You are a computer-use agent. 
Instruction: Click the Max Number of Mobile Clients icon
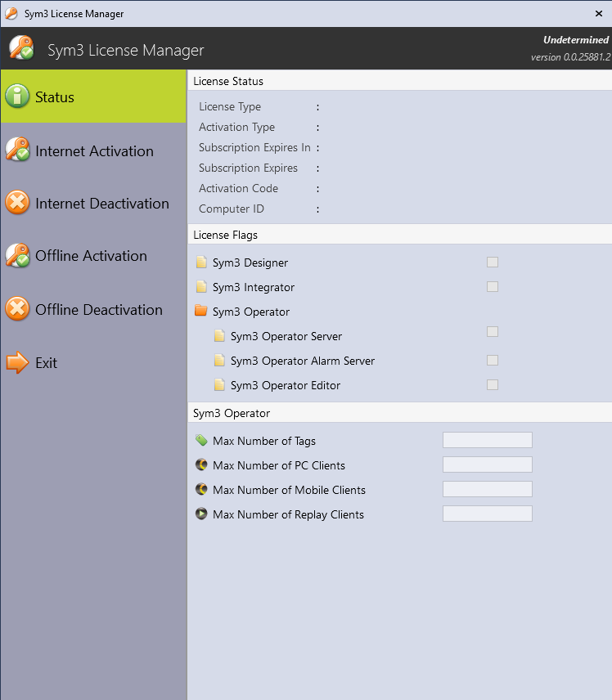pyautogui.click(x=201, y=489)
